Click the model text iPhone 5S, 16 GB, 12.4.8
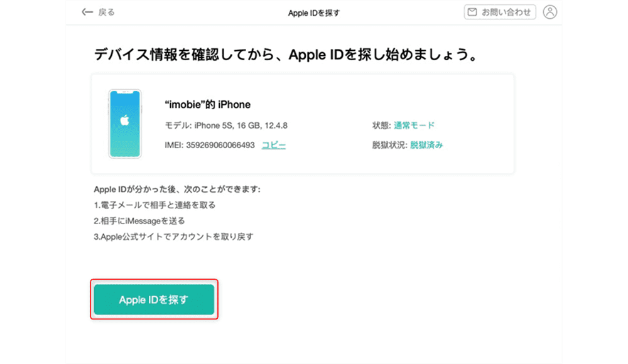 241,126
